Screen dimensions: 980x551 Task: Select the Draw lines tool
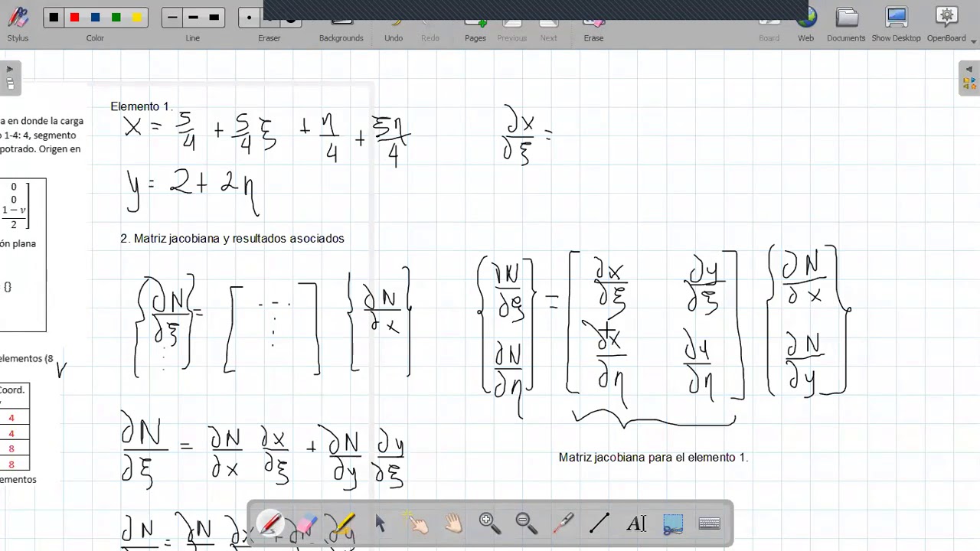tap(599, 523)
